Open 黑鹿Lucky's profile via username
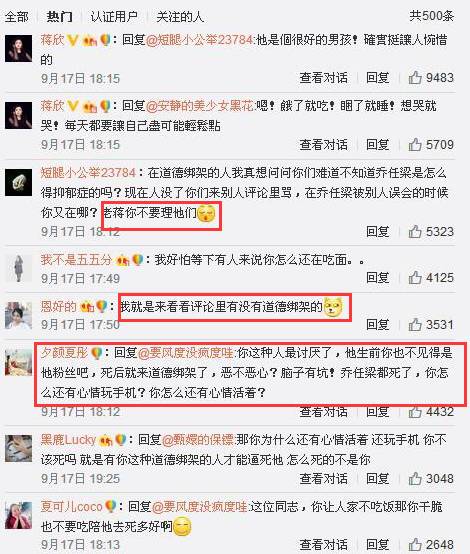 [68, 440]
